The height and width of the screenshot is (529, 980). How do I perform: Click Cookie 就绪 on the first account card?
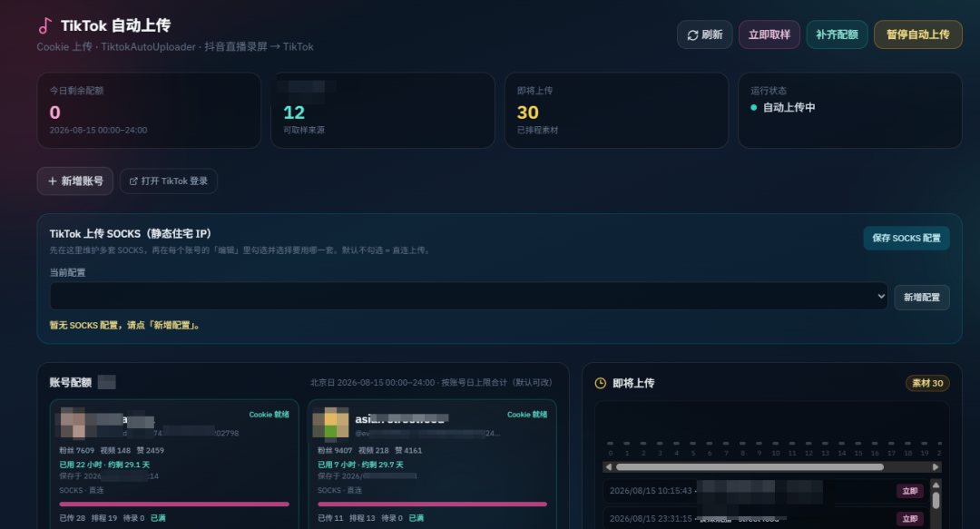(x=269, y=415)
